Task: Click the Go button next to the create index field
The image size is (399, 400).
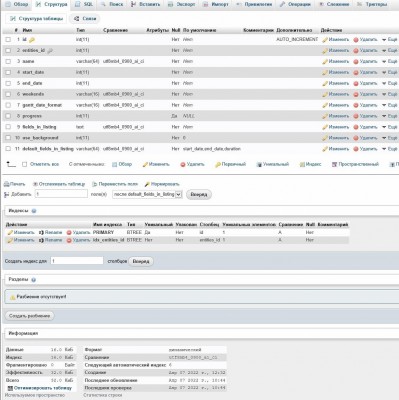Action: click(x=141, y=261)
